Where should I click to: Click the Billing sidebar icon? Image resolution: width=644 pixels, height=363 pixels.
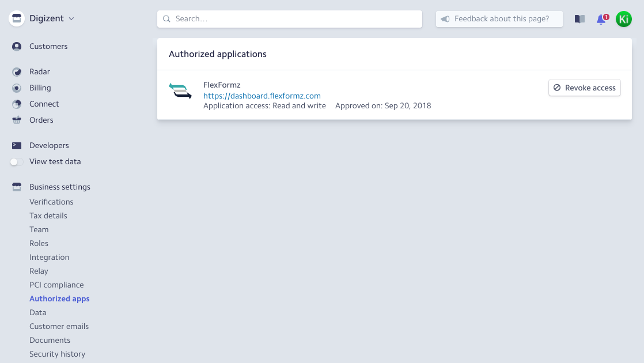[x=17, y=88]
